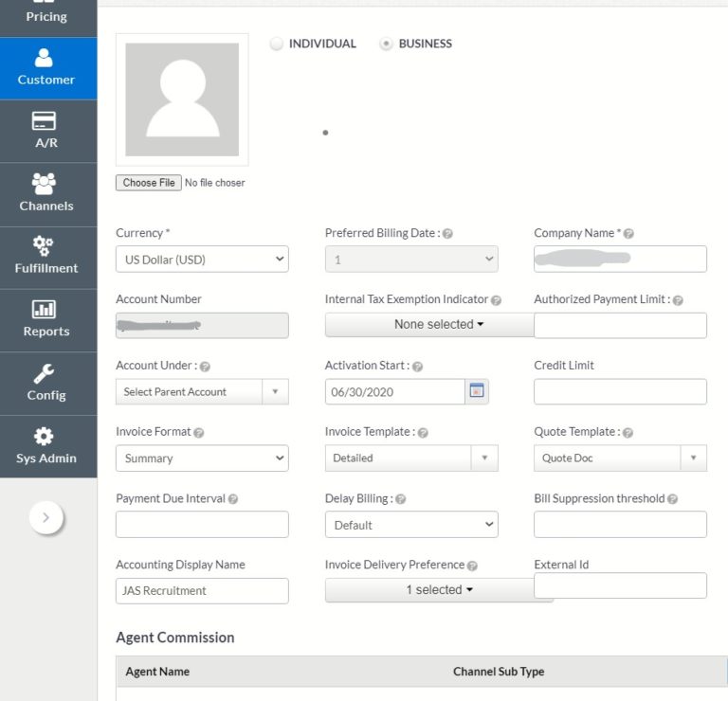Open the Activation Start calendar picker
Viewport: 728px width, 701px height.
coord(477,391)
